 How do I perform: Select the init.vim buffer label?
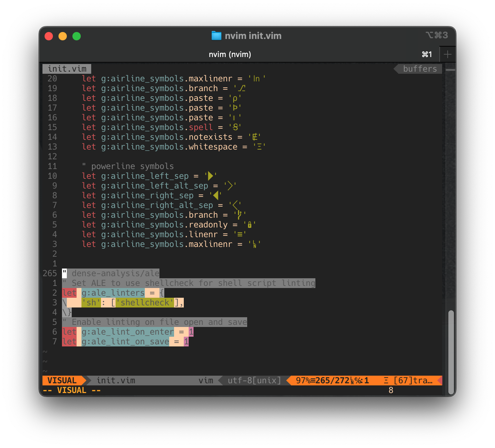click(x=66, y=69)
